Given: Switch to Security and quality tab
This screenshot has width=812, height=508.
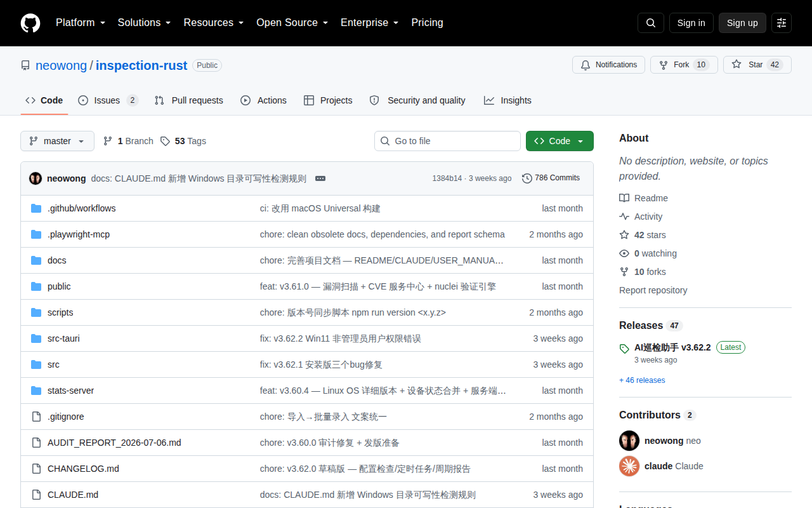Looking at the screenshot, I should pos(417,100).
